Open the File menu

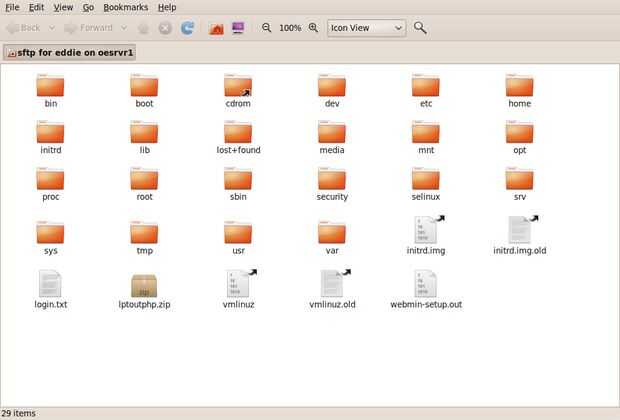pyautogui.click(x=12, y=7)
